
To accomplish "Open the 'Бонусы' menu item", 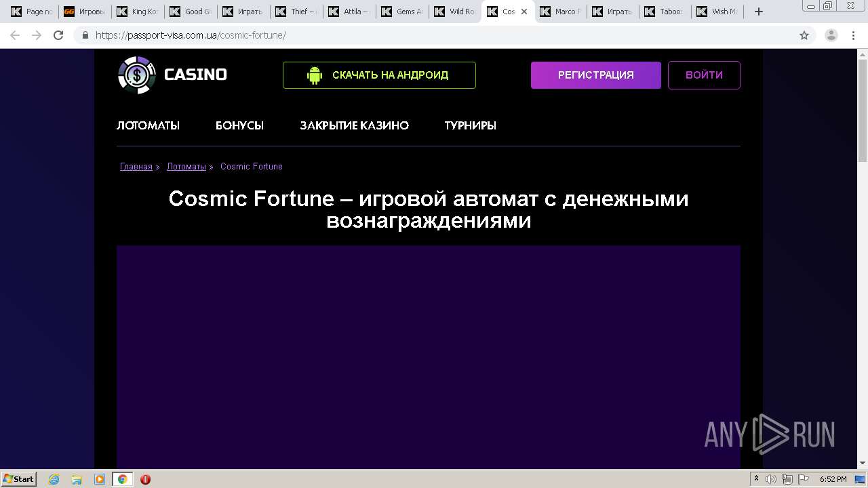I will point(239,125).
